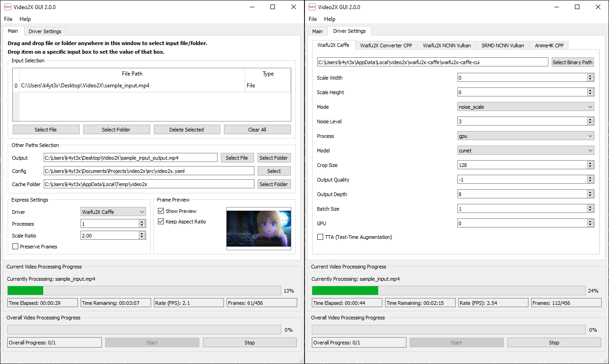609x364 pixels.
Task: Click the Noise Level spinner arrows
Action: coord(590,121)
